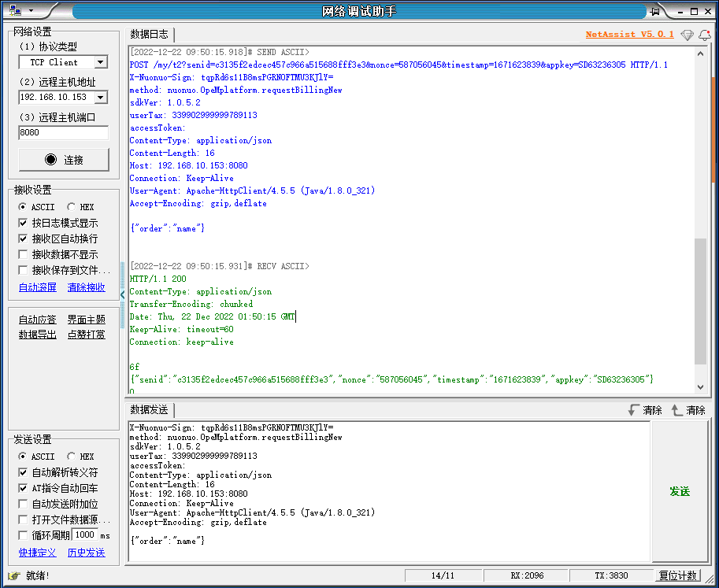Enable 接收保存到文件 checkbox

(23, 269)
